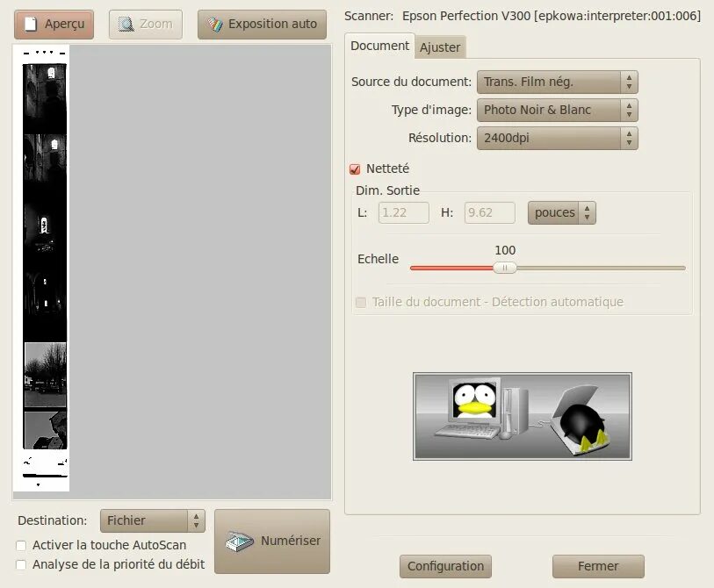Viewport: 714px width, 588px height.
Task: Click the Echelle slider handle
Action: click(x=504, y=267)
